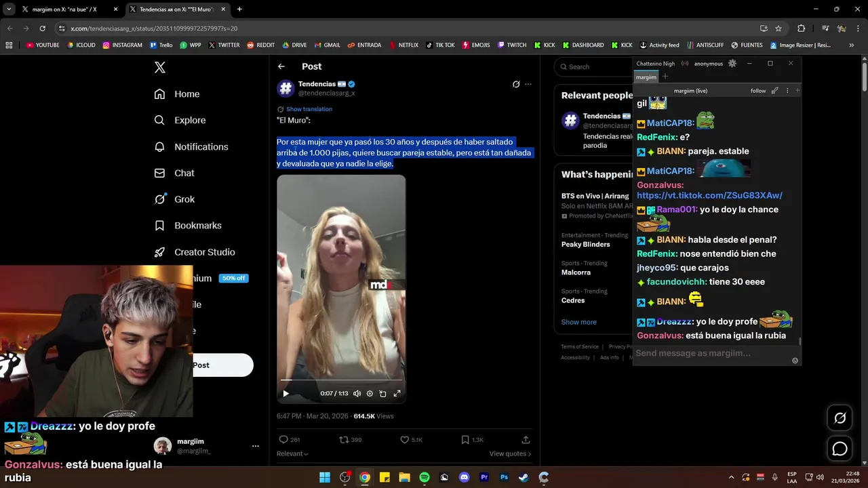Expand the Relevant replies sort dropdown
Viewport: 868px width, 488px height.
coord(292,454)
